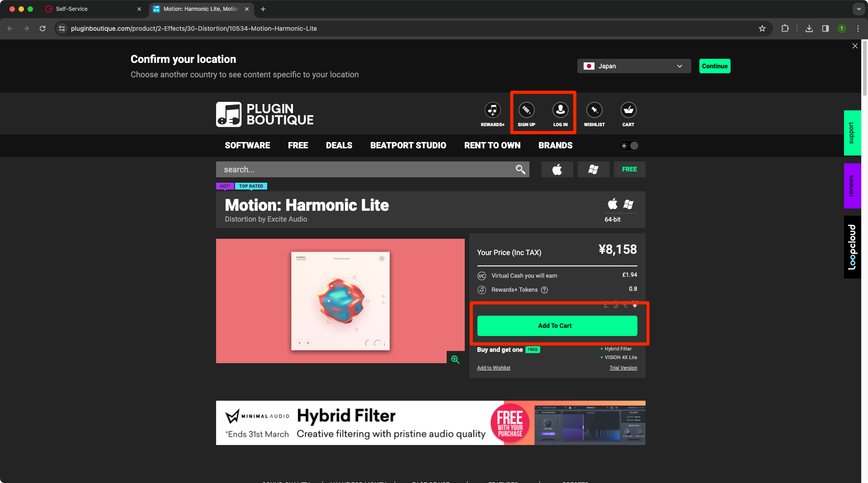Click the Sign Up pencil icon
Image resolution: width=868 pixels, height=483 pixels.
tap(526, 110)
